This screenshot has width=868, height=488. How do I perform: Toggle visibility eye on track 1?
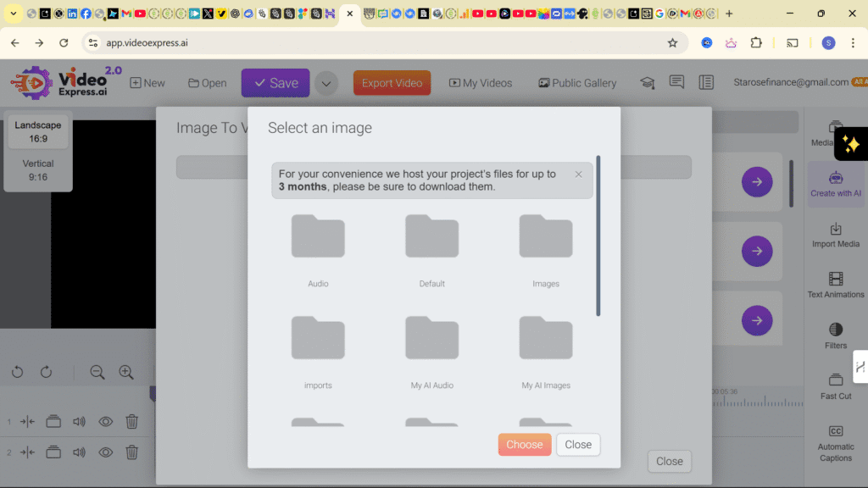(106, 421)
